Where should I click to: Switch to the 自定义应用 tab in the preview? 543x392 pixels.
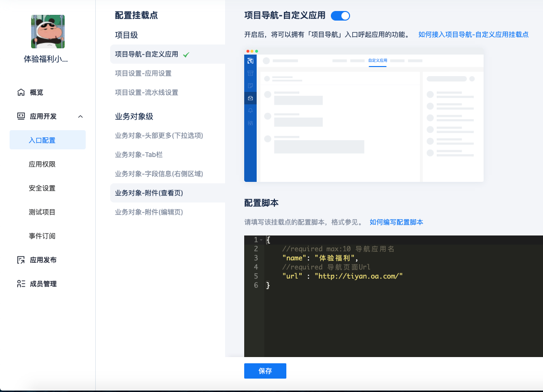coord(377,61)
